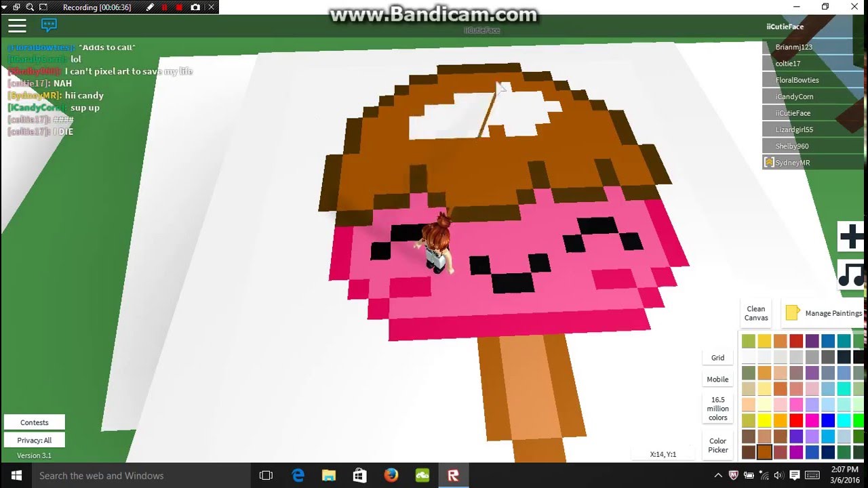The width and height of the screenshot is (868, 488).
Task: Select player coltie17 in player list
Action: pos(814,63)
